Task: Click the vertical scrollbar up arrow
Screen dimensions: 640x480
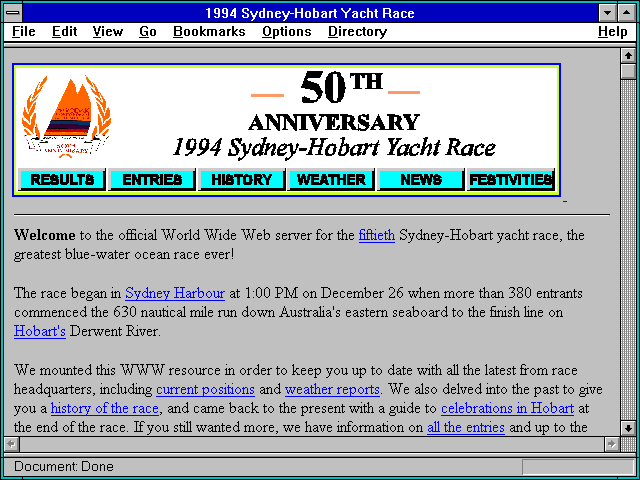Action: tap(628, 56)
